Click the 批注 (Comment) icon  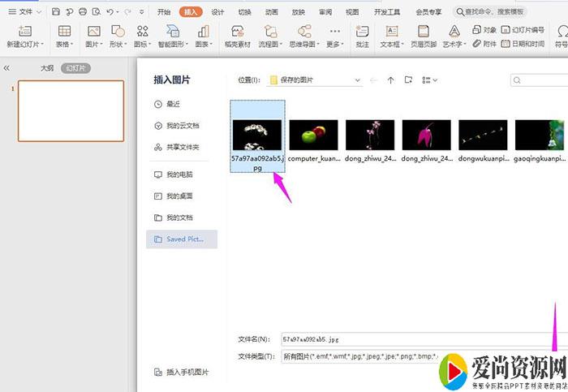(361, 35)
